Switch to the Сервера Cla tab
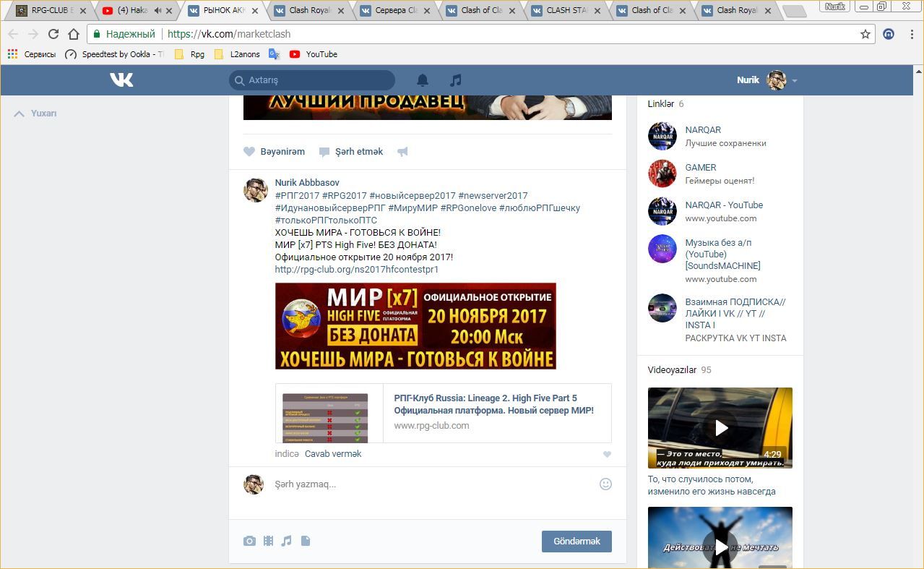The width and height of the screenshot is (924, 569). [x=395, y=11]
